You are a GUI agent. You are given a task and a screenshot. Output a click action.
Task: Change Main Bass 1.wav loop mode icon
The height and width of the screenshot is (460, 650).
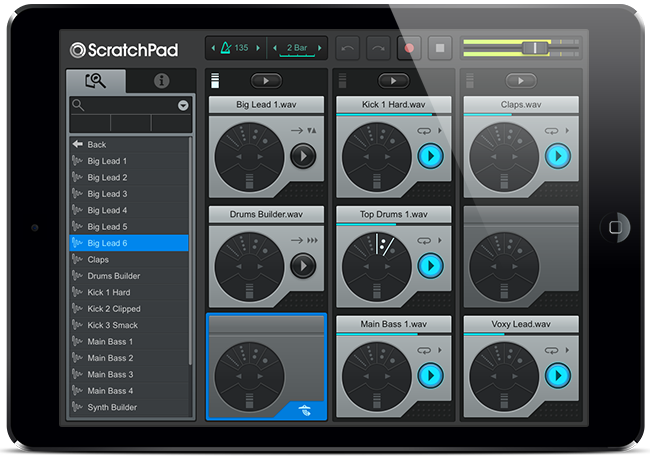pos(424,350)
